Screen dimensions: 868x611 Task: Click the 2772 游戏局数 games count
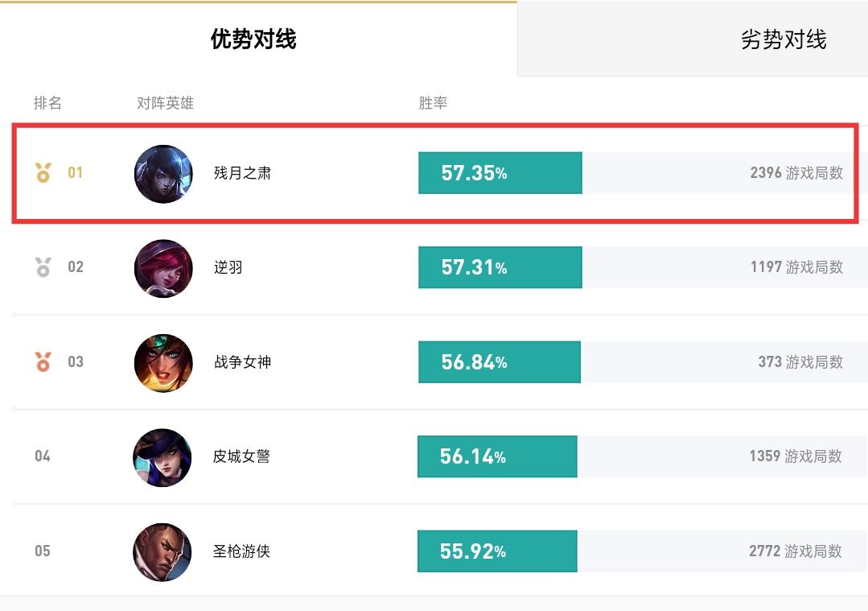coord(795,551)
